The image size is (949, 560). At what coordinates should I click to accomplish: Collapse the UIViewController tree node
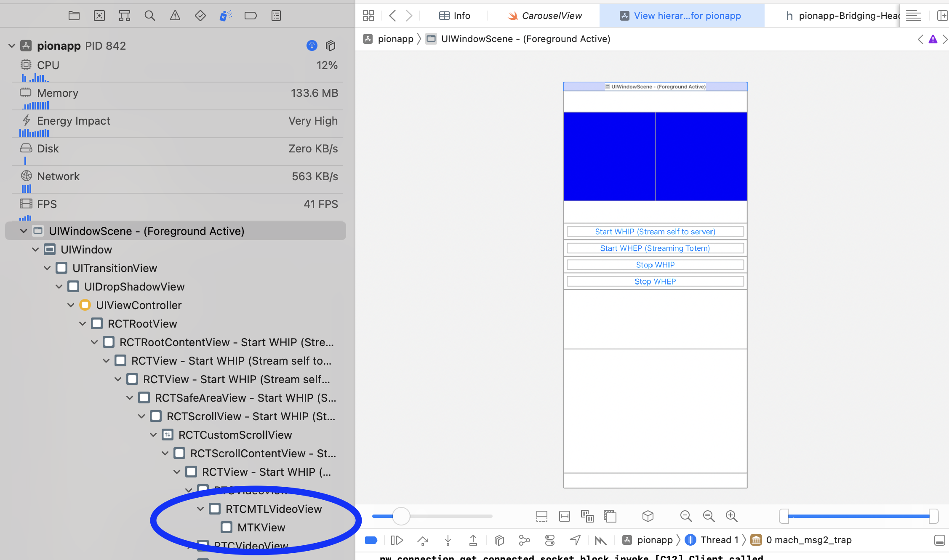71,305
